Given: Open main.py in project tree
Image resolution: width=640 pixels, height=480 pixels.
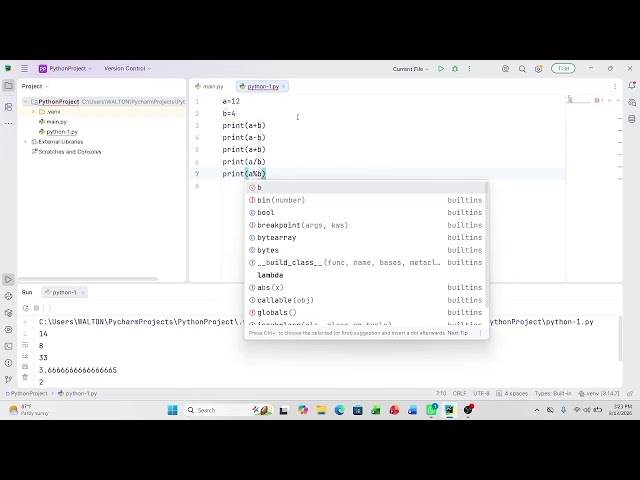Looking at the screenshot, I should click(53, 122).
